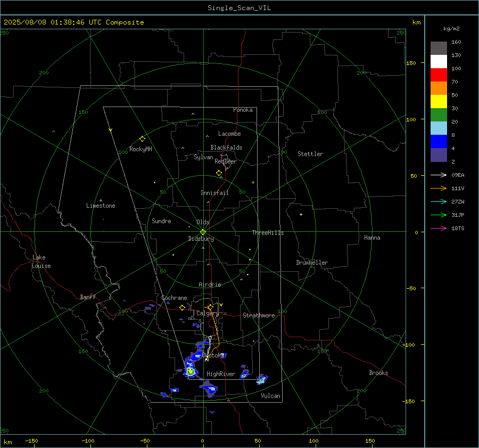
Task: Click the 09EA legend label
Action: click(458, 175)
